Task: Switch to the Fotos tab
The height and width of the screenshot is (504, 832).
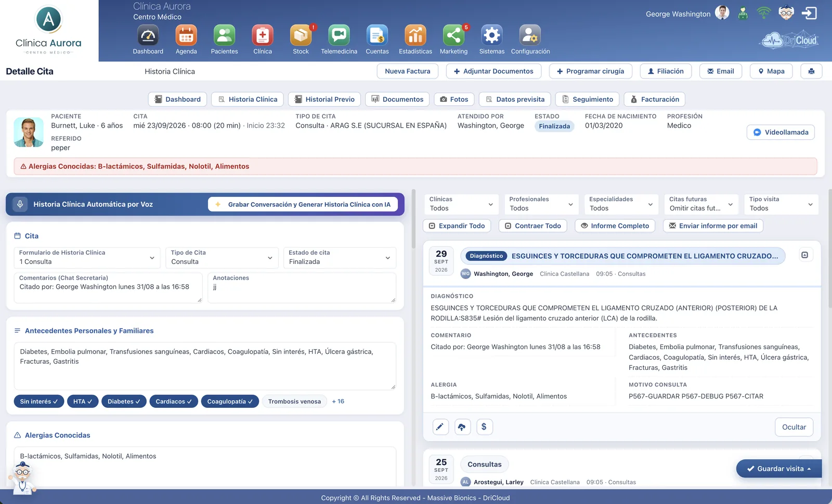Action: (454, 99)
